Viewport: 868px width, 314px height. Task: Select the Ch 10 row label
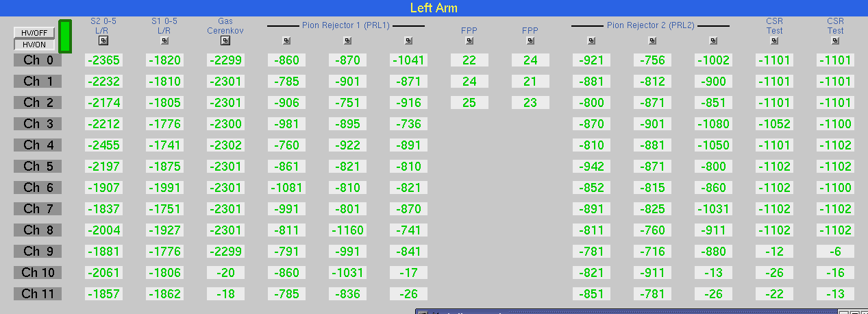pos(38,273)
